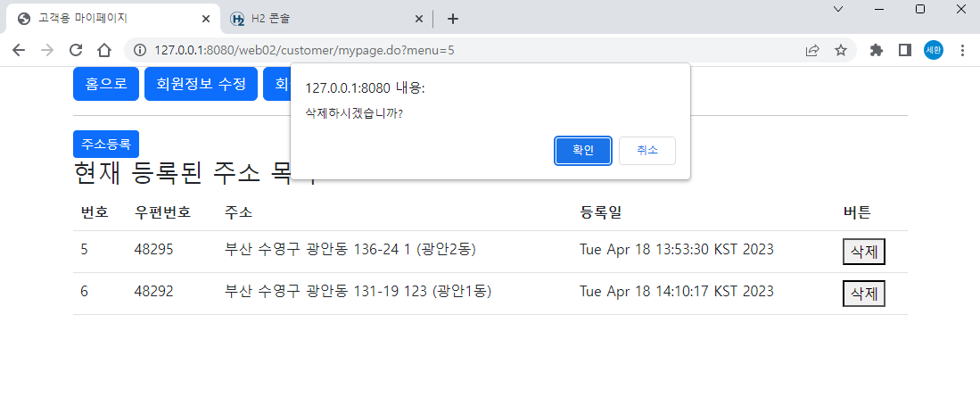This screenshot has width=980, height=406.
Task: Select address 부산 수영구 광안동 131-19 123
Action: pos(358,291)
